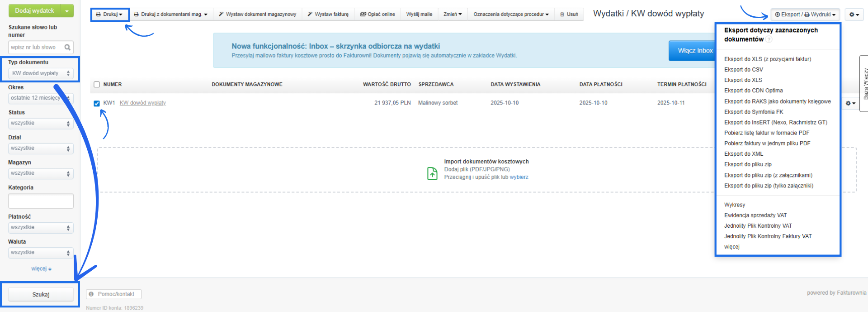Screen dimensions: 868x316
Task: Open the Typ dokumentu dropdown
Action: coord(41,73)
